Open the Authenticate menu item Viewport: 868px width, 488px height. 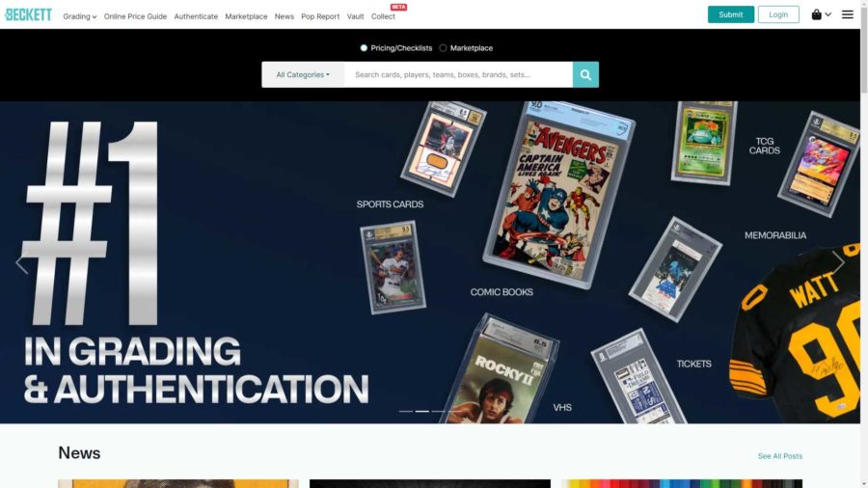tap(196, 16)
